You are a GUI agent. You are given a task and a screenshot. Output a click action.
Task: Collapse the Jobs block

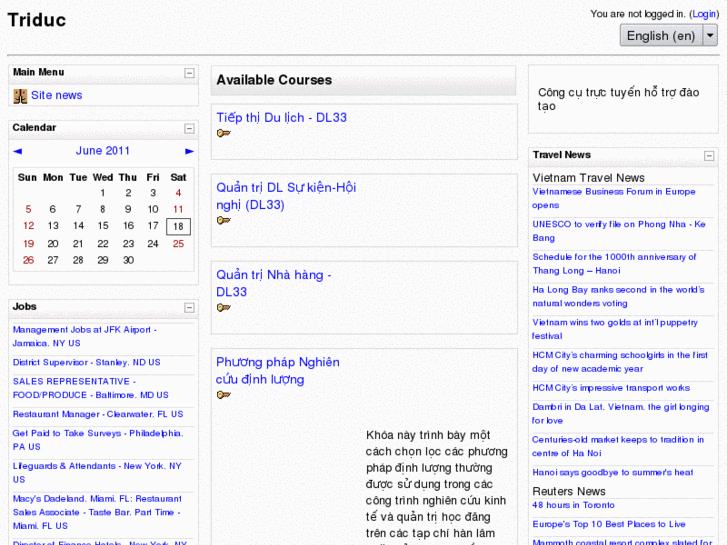(189, 307)
